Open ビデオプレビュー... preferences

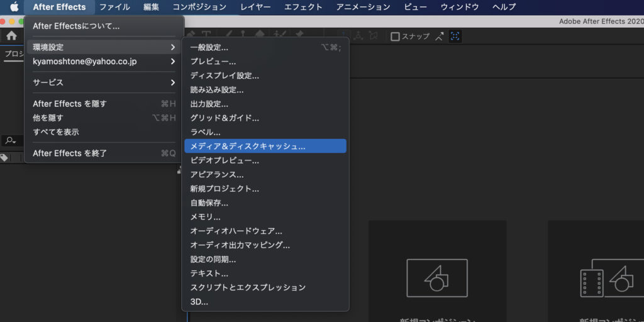(265, 160)
